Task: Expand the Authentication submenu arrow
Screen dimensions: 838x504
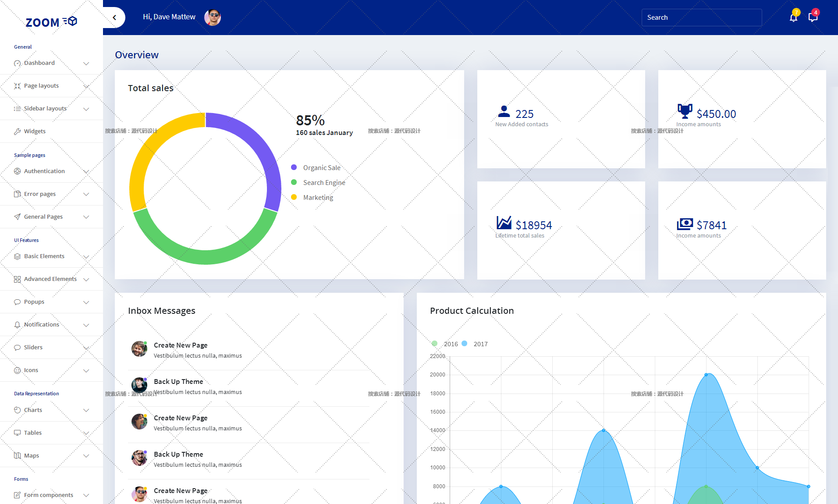Action: [86, 172]
